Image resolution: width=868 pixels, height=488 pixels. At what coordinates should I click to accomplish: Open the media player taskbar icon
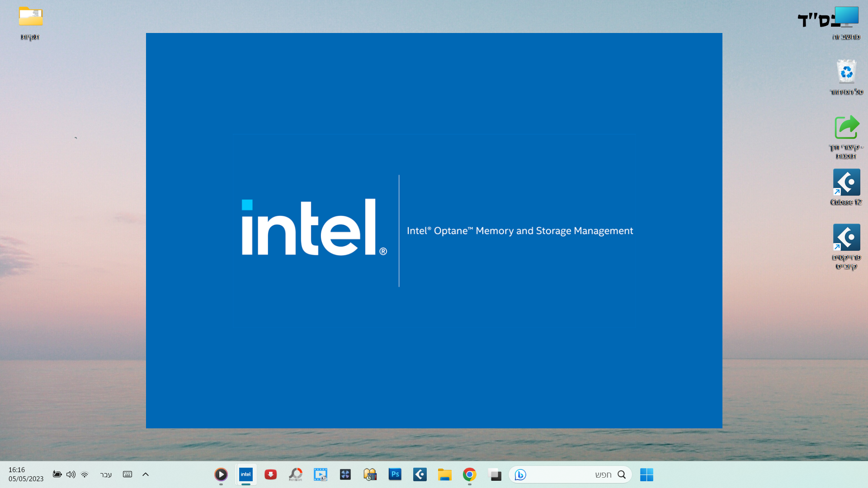tap(221, 474)
